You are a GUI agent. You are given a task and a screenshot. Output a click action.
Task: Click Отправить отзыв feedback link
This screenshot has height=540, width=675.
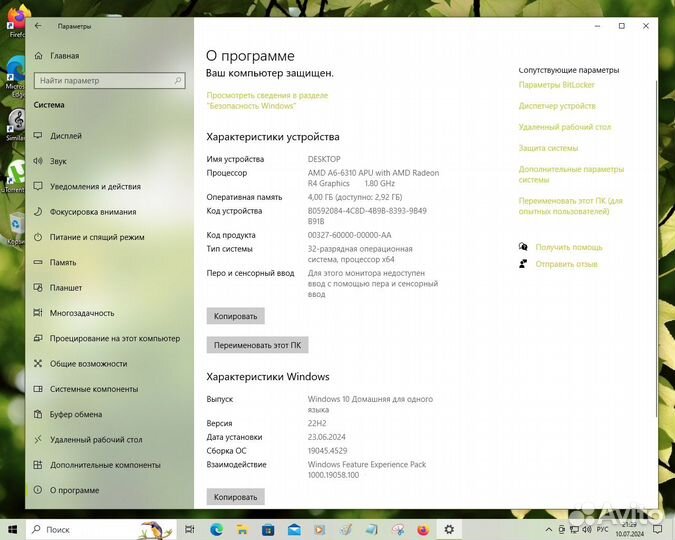point(567,264)
